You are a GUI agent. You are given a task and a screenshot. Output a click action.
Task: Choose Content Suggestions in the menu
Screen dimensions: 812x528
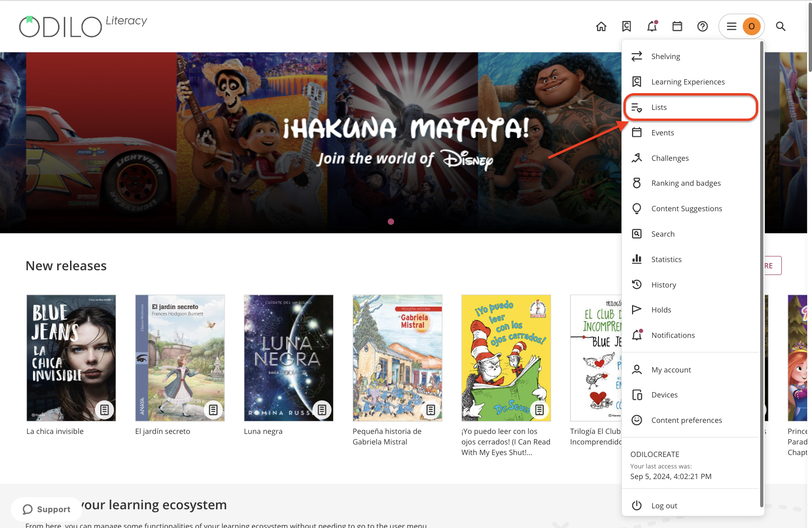pos(691,208)
